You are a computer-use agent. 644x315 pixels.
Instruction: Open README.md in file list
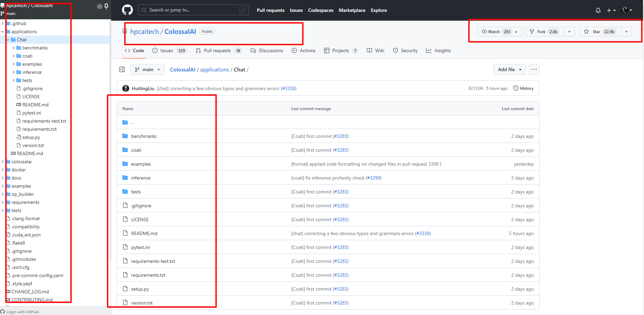coord(144,233)
